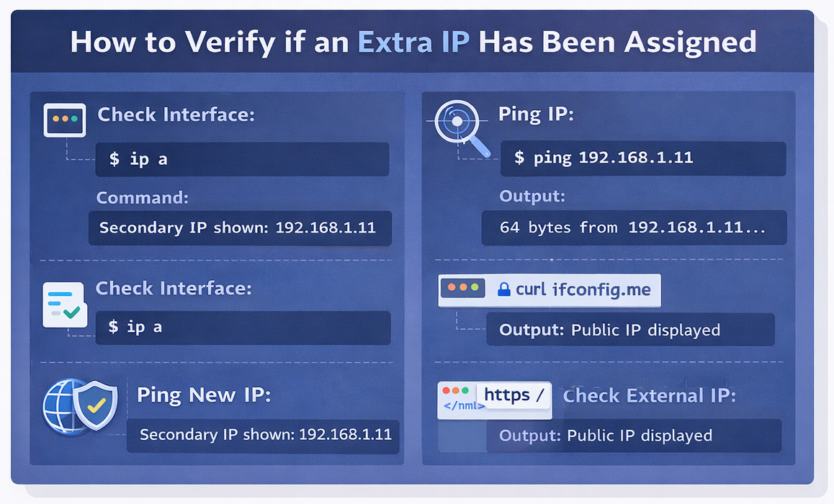Image resolution: width=834 pixels, height=504 pixels.
Task: Click the traffic-light dots on the curl browser bar
Action: 463,287
